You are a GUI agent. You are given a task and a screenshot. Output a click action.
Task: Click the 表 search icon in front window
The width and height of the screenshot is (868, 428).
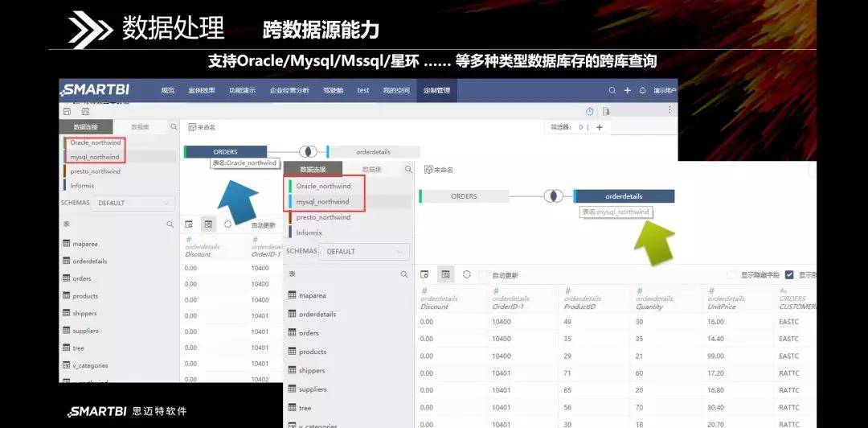404,274
